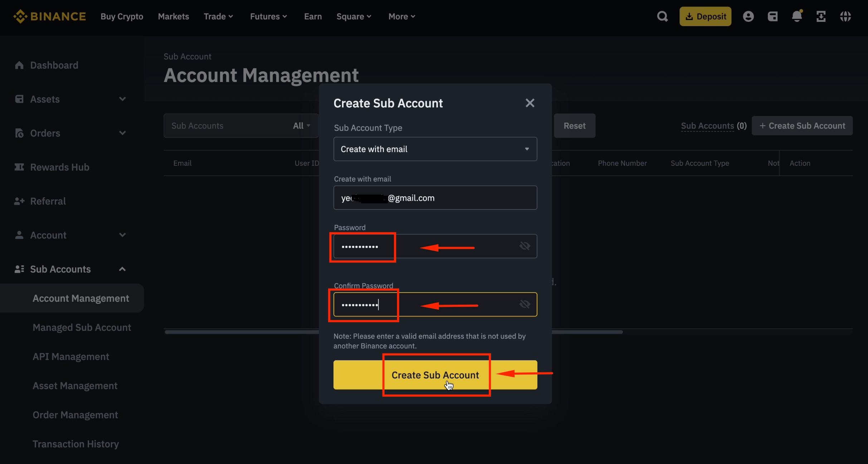Close the Create Sub Account dialog
The image size is (868, 464).
(x=530, y=103)
